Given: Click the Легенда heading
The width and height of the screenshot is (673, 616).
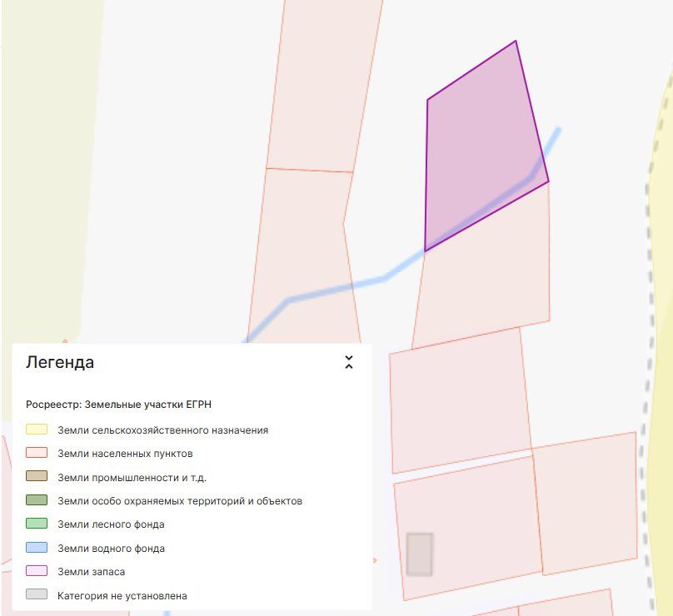Looking at the screenshot, I should click(60, 362).
